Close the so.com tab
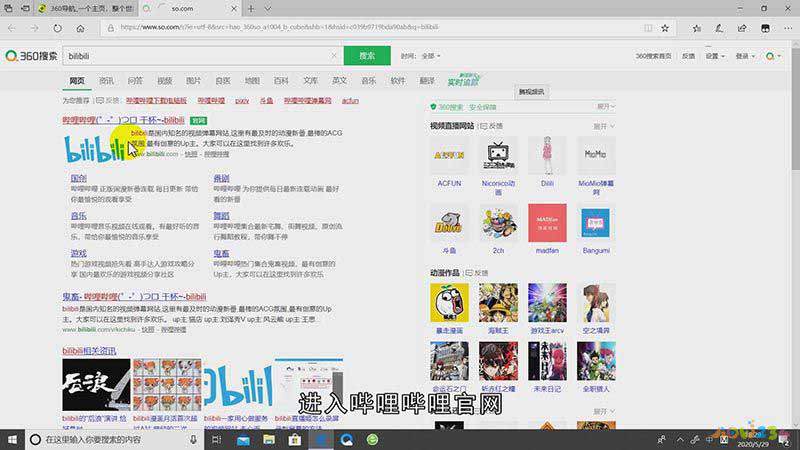This screenshot has width=800, height=450. click(234, 9)
